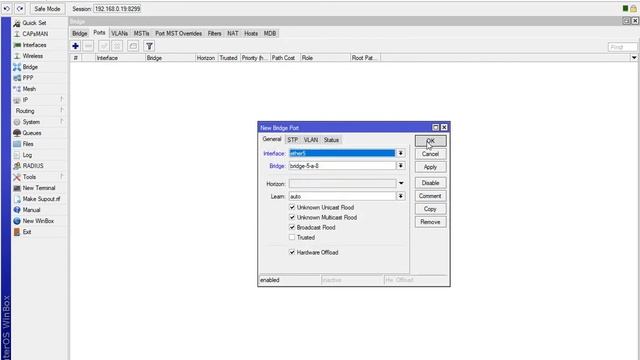Viewport: 640px width, 360px height.
Task: Toggle Safe Mode button
Action: pos(47,9)
